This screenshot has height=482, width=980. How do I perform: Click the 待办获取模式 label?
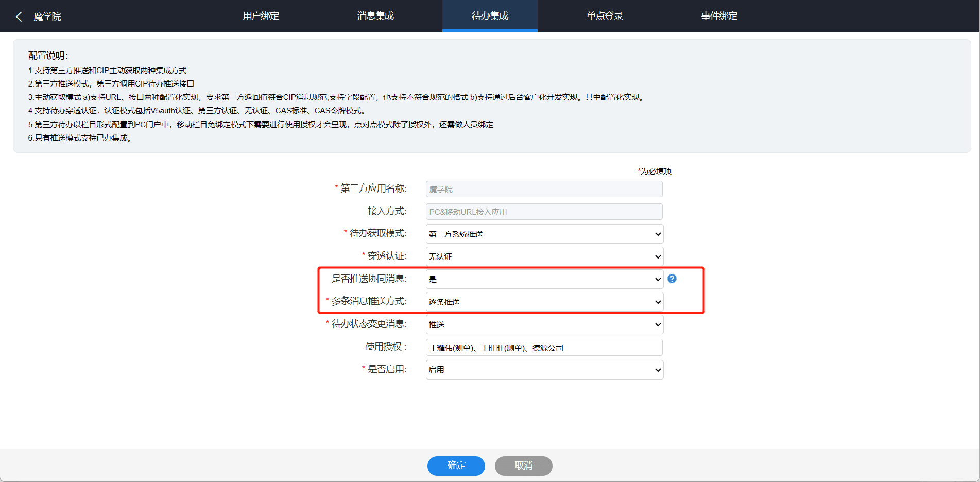(x=377, y=233)
